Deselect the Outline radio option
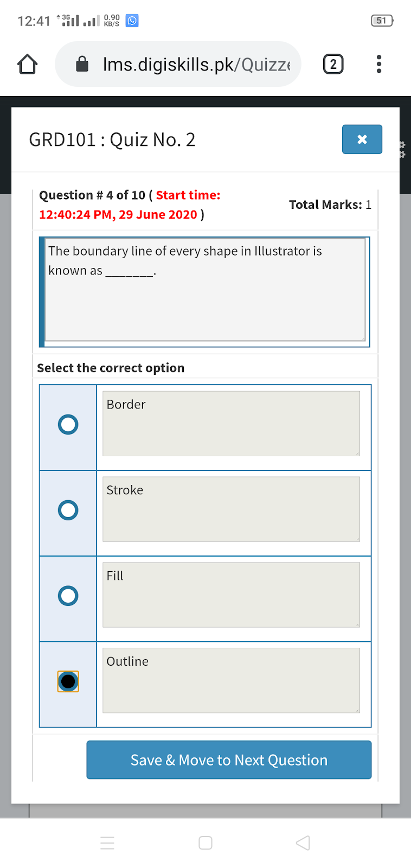This screenshot has height=868, width=411. tap(67, 681)
